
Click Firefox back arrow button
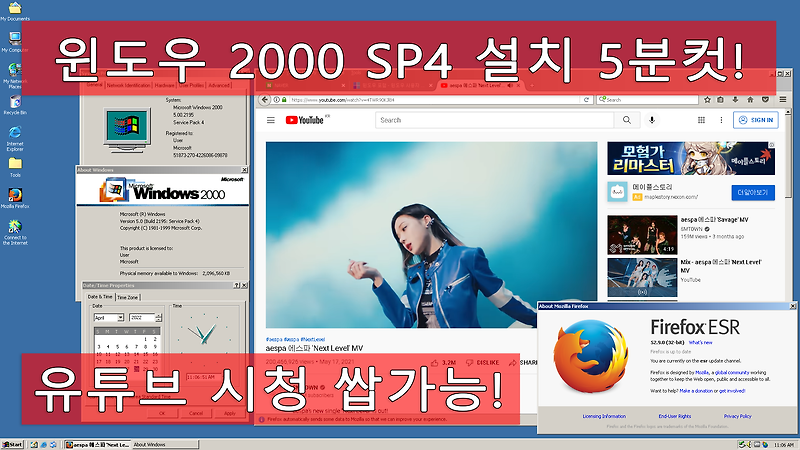[x=264, y=99]
